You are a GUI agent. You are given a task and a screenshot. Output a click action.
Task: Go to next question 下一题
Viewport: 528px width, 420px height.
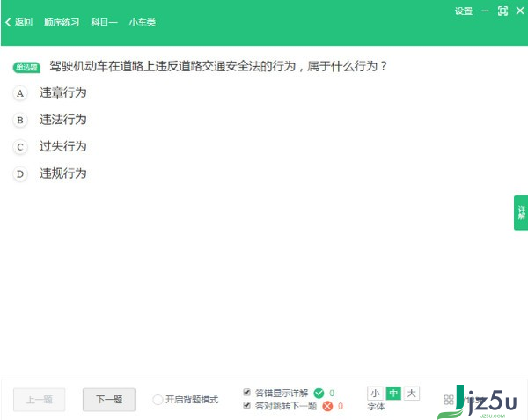109,400
